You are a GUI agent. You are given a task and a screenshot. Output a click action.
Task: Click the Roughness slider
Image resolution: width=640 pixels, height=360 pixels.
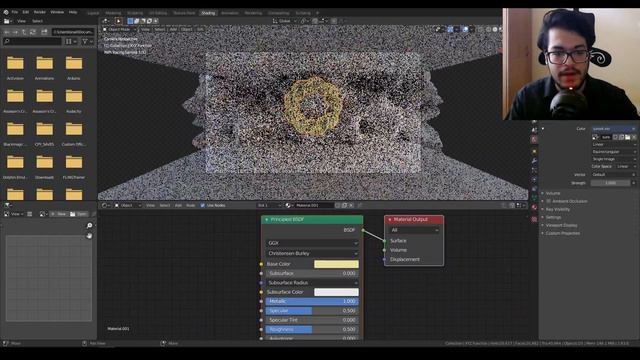(x=312, y=329)
